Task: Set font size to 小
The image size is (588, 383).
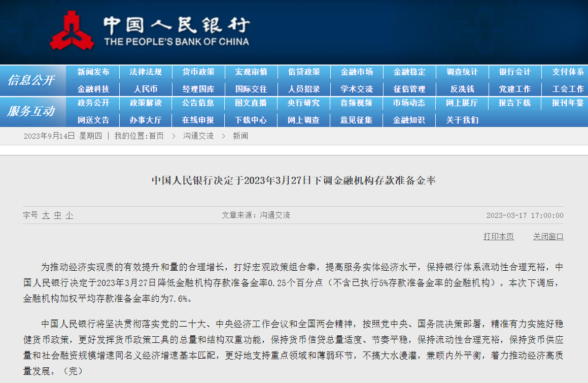Action: [x=70, y=215]
